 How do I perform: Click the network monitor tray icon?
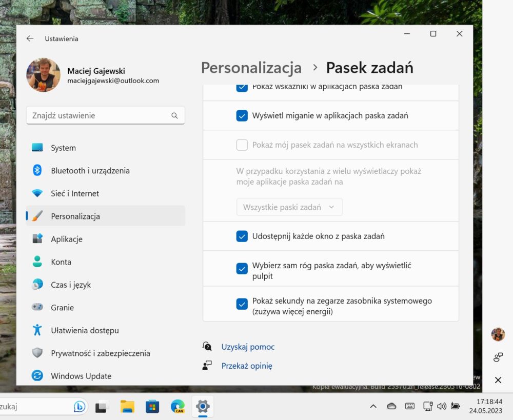(428, 406)
